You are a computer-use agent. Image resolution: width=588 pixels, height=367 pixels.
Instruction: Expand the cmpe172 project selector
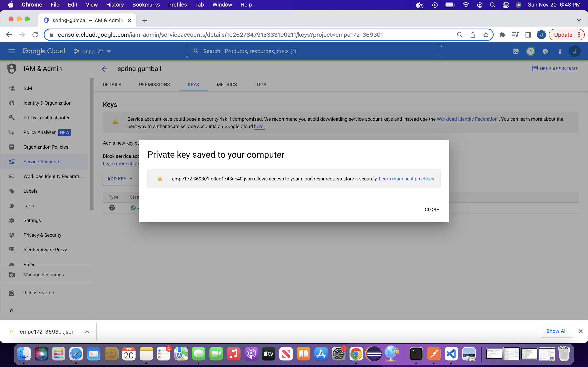(92, 51)
